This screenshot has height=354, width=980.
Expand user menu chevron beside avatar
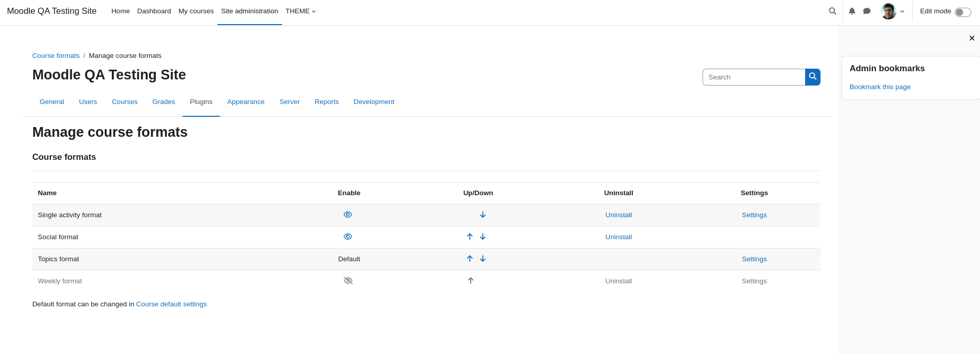[x=903, y=11]
